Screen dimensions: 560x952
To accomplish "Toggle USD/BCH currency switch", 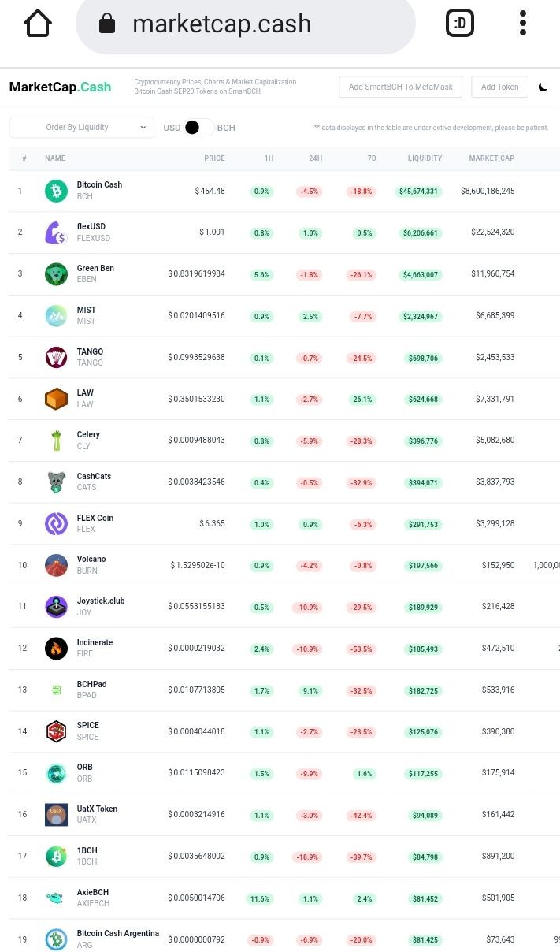I will point(199,128).
